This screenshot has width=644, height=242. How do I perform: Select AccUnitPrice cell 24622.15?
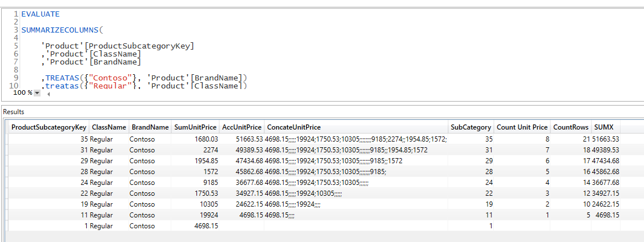click(x=241, y=204)
